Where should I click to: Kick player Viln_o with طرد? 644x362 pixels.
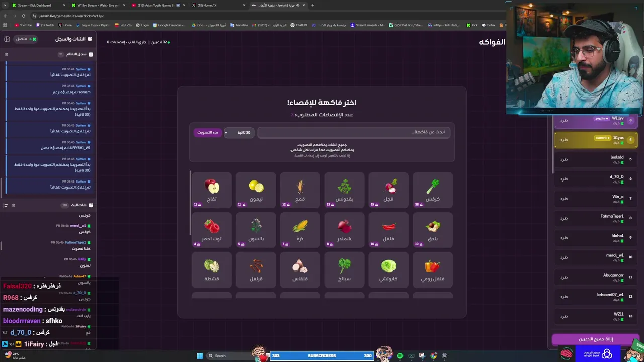pos(564,199)
